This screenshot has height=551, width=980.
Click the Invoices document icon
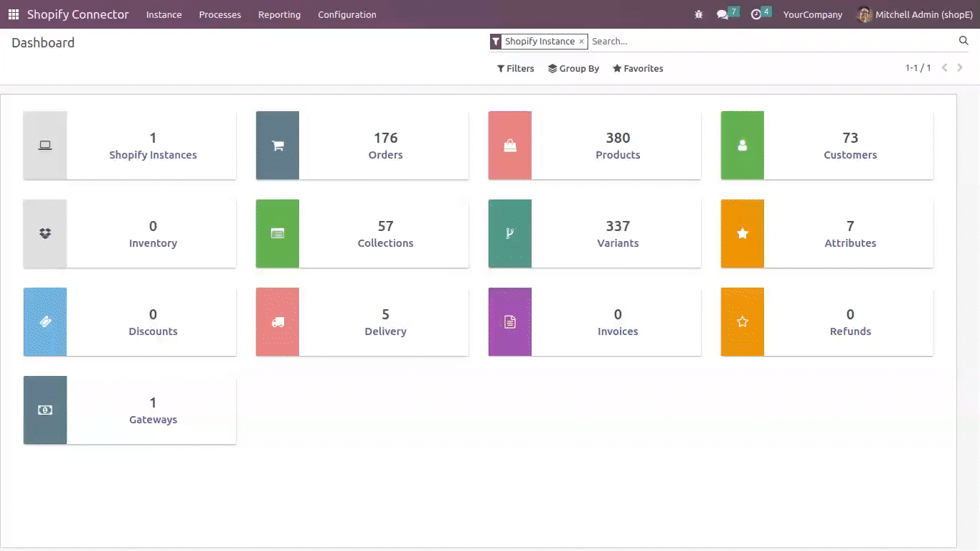point(510,322)
